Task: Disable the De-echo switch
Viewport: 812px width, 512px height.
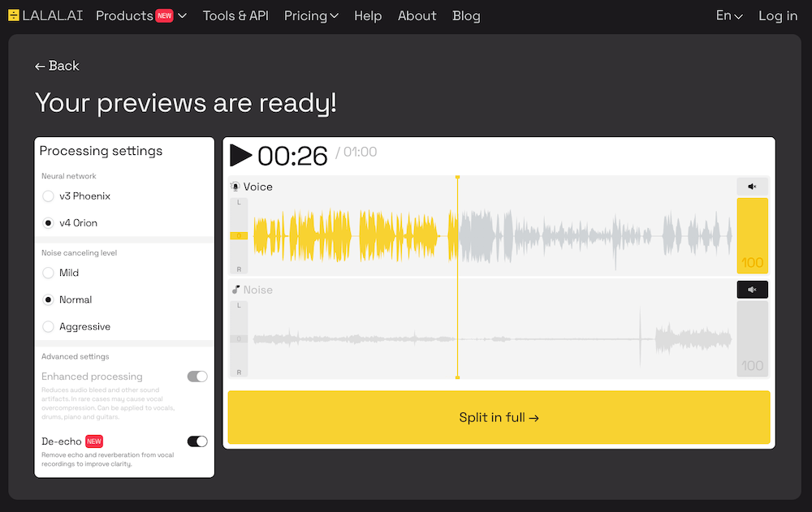Action: (x=197, y=441)
